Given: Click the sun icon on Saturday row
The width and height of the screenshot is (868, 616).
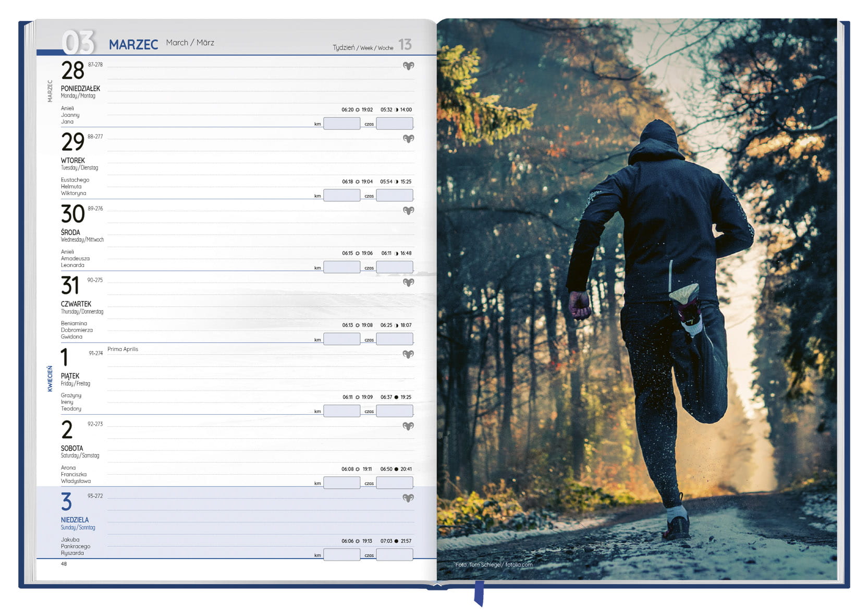Looking at the screenshot, I should tap(358, 469).
